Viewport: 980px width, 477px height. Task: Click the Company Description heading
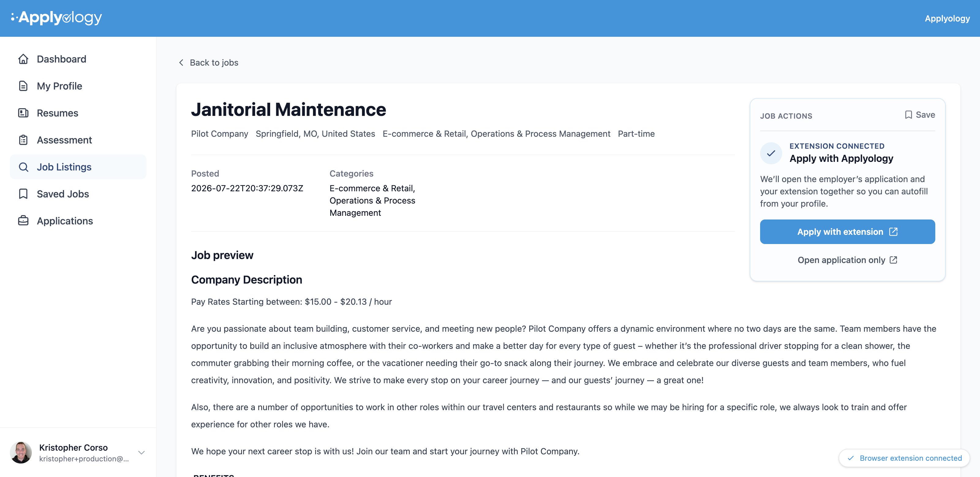tap(247, 280)
